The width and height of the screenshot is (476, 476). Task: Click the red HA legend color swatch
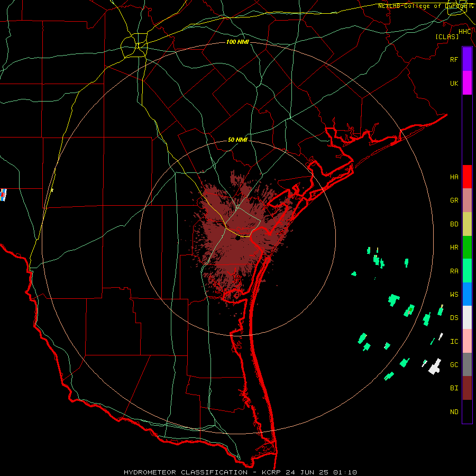click(467, 177)
